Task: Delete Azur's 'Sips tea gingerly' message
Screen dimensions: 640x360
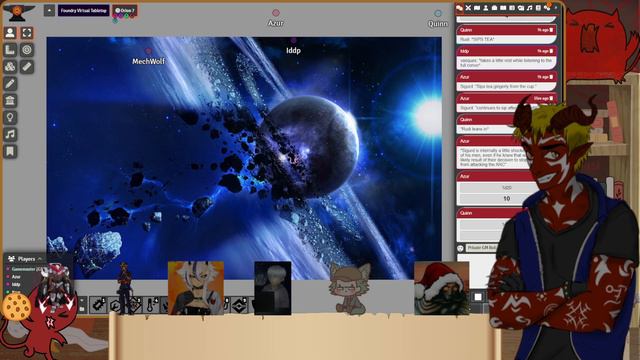Action: pos(551,77)
